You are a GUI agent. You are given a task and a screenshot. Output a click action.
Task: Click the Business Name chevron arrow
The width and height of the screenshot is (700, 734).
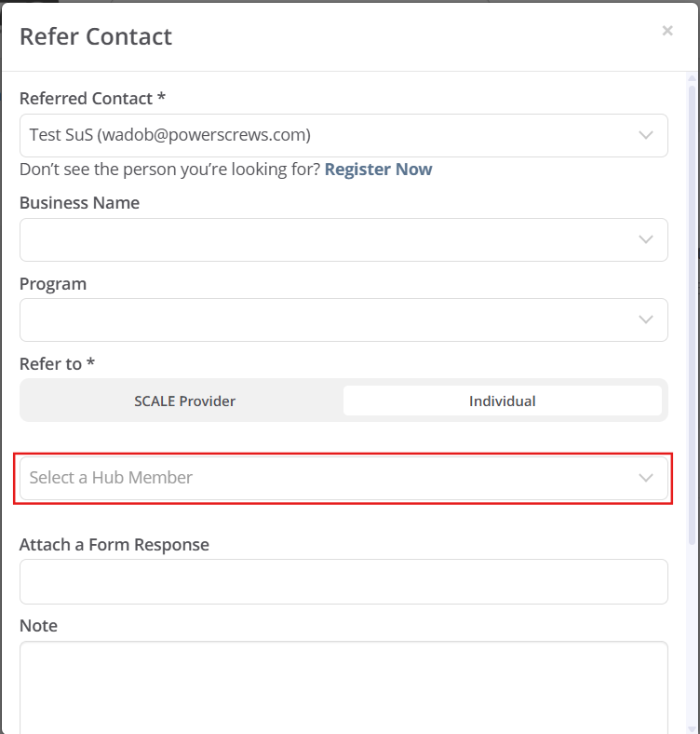pos(646,239)
